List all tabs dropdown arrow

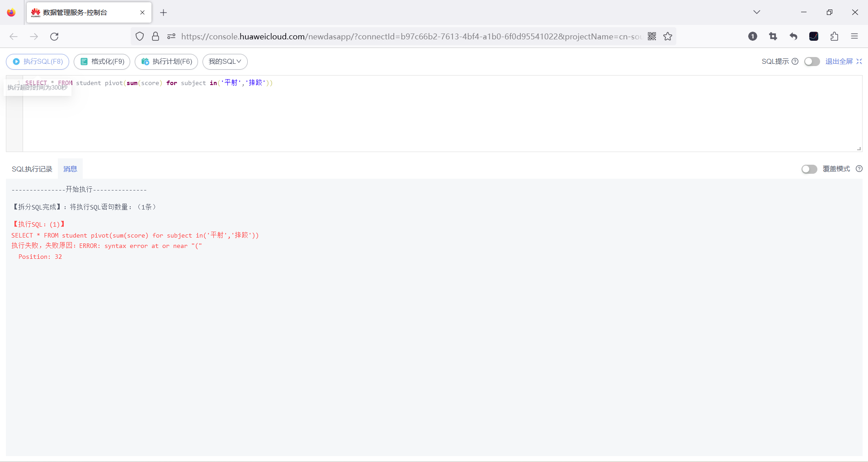(757, 12)
